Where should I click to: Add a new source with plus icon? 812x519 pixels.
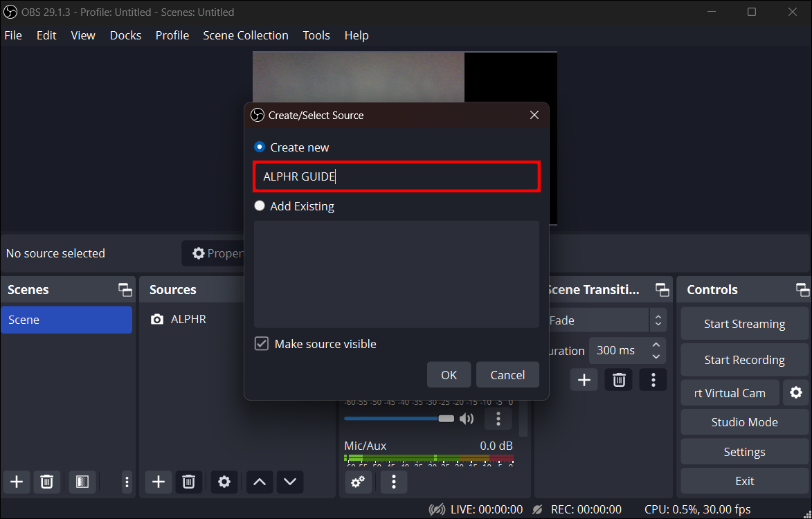(159, 482)
